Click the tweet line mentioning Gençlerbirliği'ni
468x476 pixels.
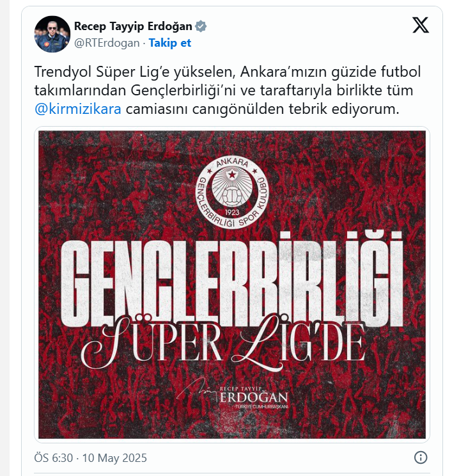tap(224, 90)
